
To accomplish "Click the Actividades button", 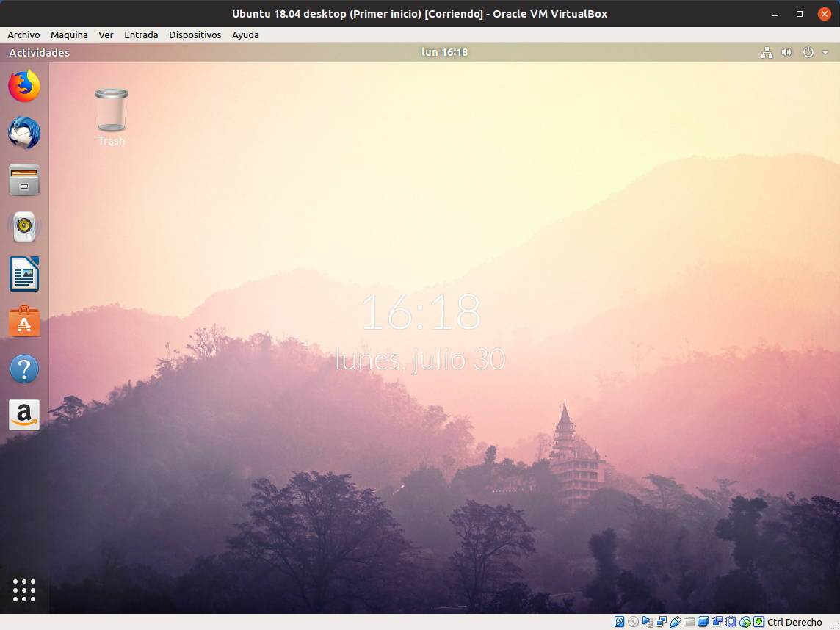I will 37,52.
